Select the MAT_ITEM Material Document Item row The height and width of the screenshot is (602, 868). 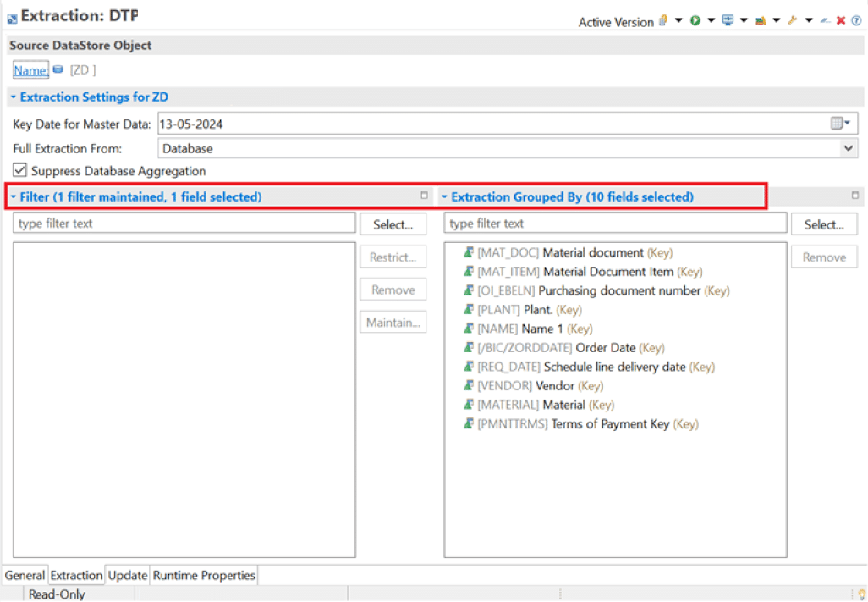pyautogui.click(x=583, y=272)
